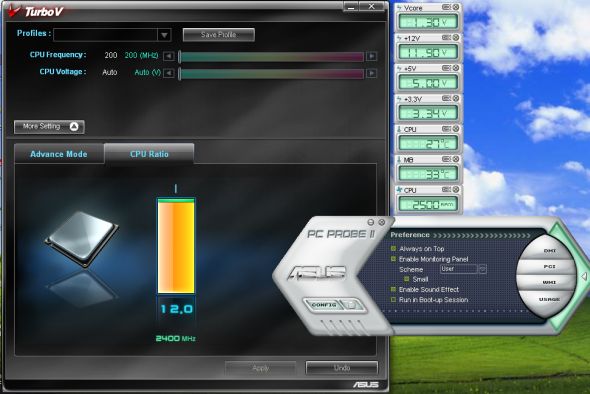Enable Run in Boot-up Session

[394, 300]
